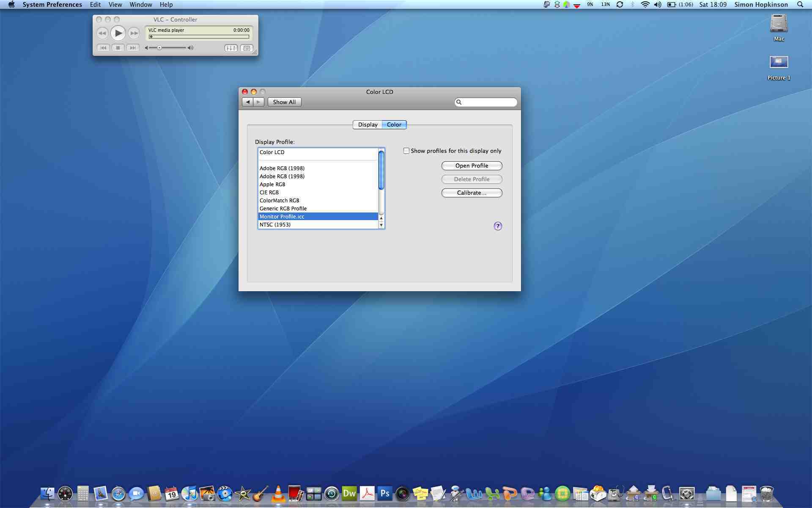Launch VLC cone icon in Dock

pyautogui.click(x=278, y=494)
